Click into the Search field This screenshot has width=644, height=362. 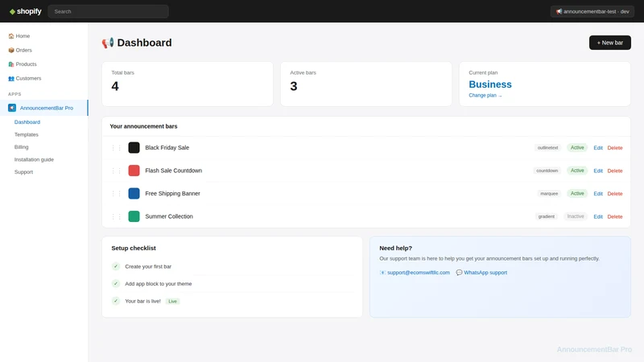click(x=109, y=11)
